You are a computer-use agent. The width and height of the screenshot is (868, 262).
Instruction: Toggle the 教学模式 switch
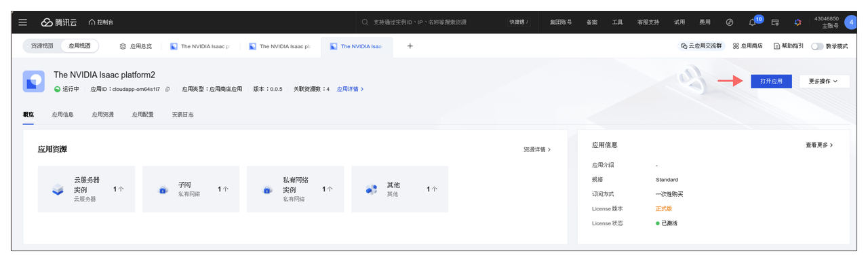(x=817, y=46)
